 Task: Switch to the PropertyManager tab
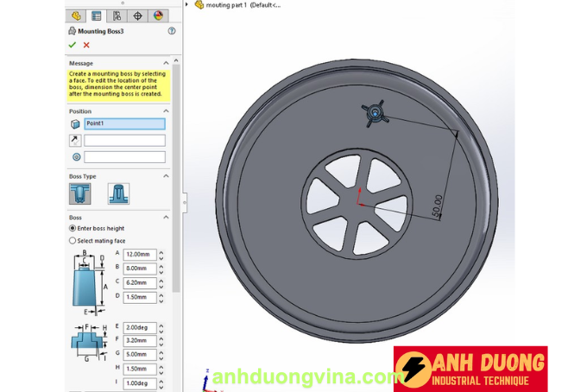97,16
